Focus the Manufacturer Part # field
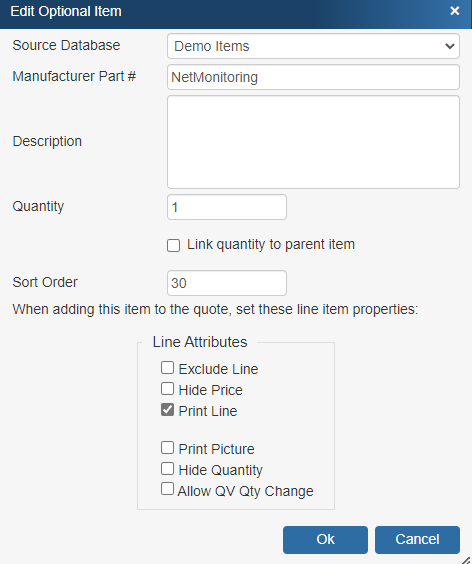 pos(313,77)
